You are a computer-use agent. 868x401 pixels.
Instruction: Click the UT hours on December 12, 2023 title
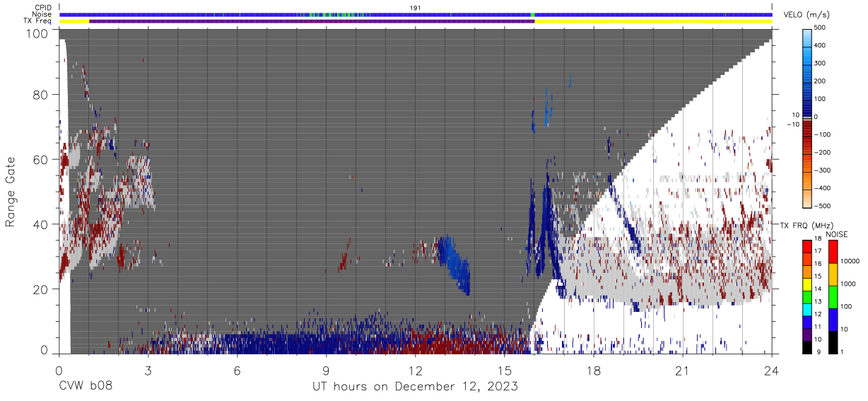416,387
